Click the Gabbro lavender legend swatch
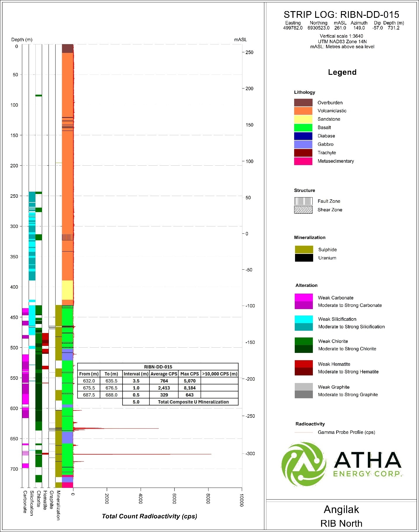 pyautogui.click(x=303, y=144)
